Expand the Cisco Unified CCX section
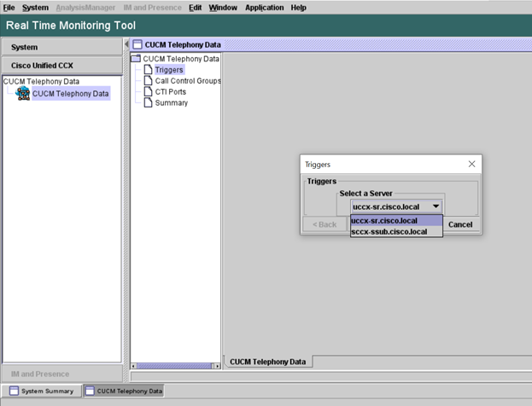This screenshot has height=406, width=532. 62,66
